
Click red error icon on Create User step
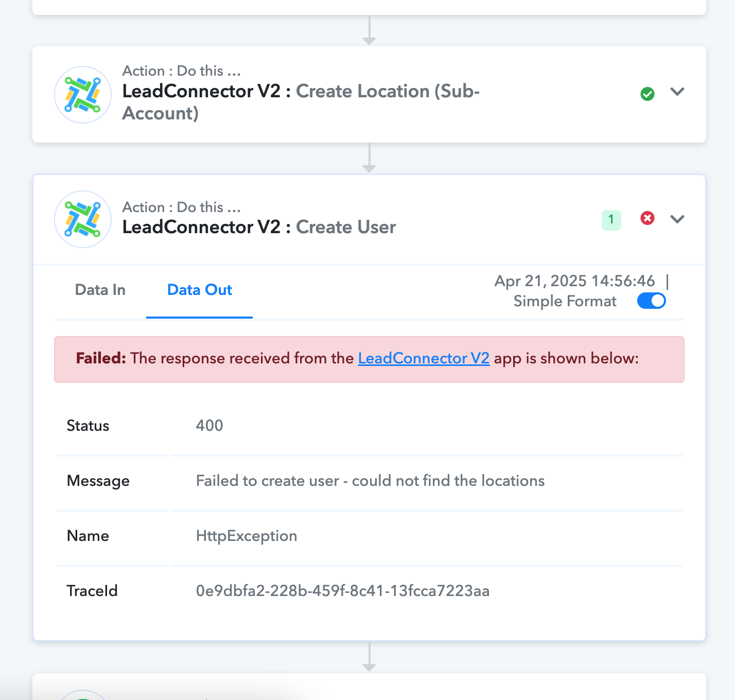647,218
